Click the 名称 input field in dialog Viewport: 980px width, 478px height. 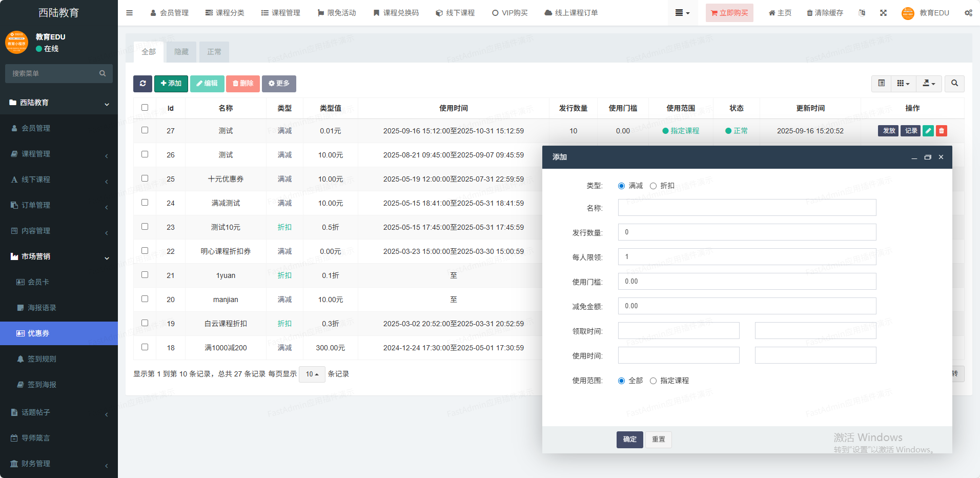(x=747, y=208)
